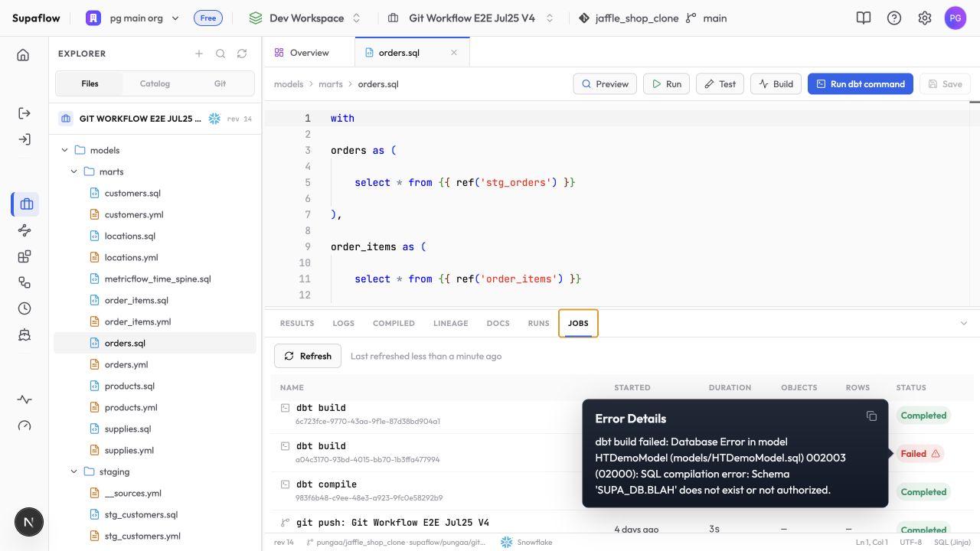
Task: Switch to the Catalog tab in Explorer
Action: tap(155, 83)
